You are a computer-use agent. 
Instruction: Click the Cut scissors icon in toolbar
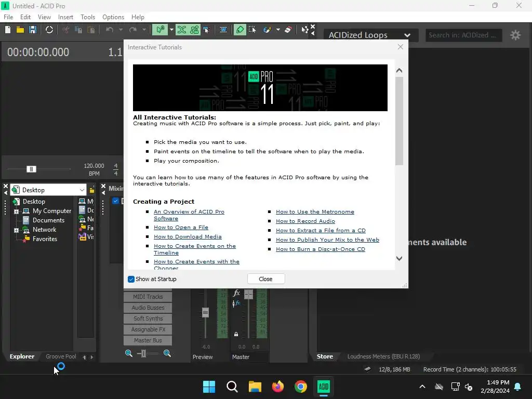(65, 30)
